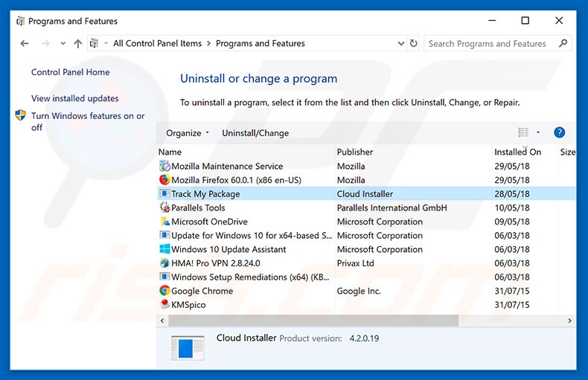Sort by Installed On column header
This screenshot has width=588, height=380.
click(517, 152)
